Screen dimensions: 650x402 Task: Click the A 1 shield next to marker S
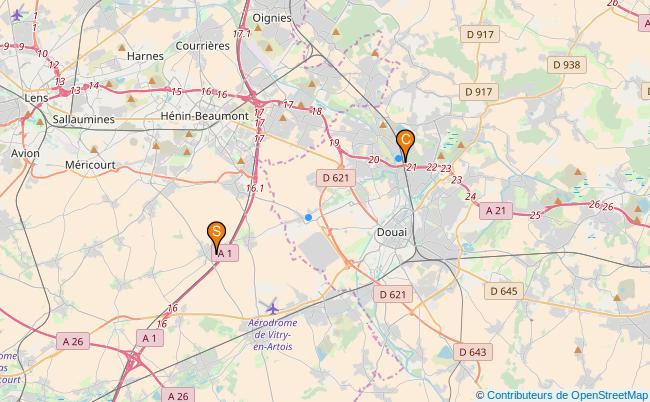[225, 253]
